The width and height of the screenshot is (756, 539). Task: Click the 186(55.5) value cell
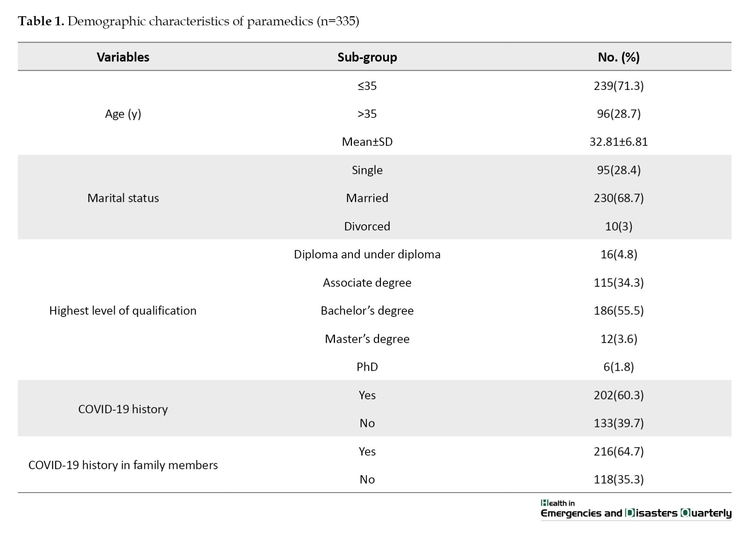(x=618, y=311)
